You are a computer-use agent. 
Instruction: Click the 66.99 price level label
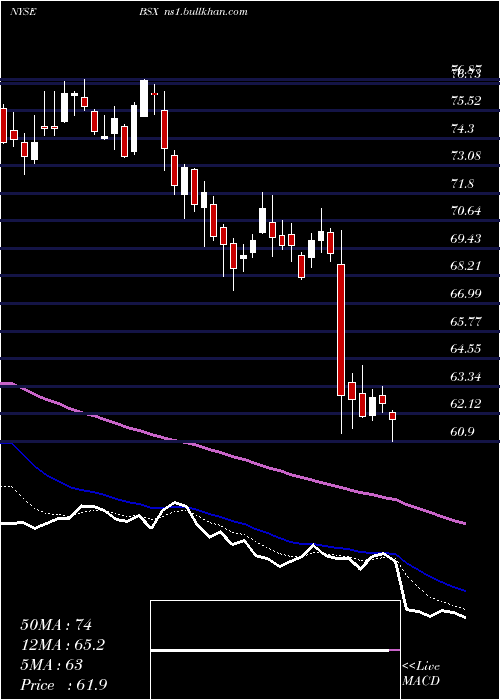[x=466, y=294]
